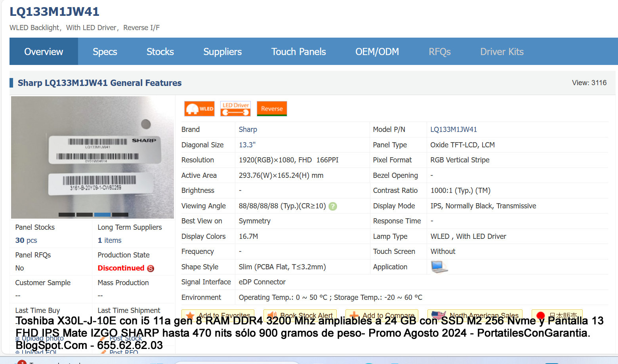Image resolution: width=618 pixels, height=364 pixels.
Task: Go to the Suppliers tab
Action: coord(222,51)
